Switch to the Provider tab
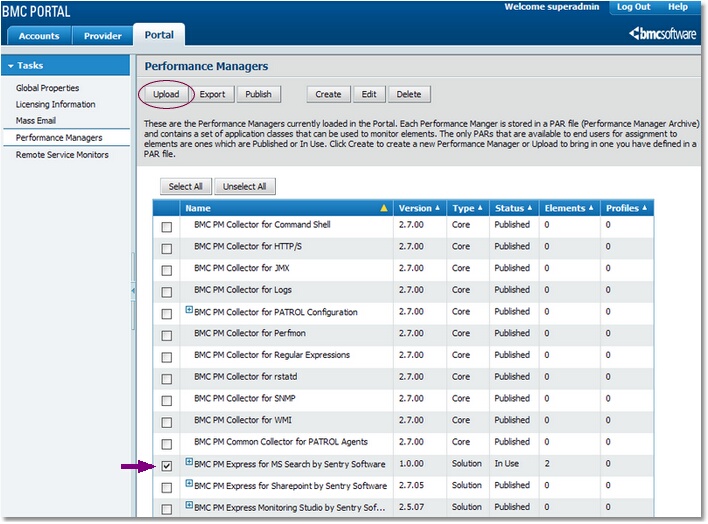The image size is (708, 524). tap(102, 36)
